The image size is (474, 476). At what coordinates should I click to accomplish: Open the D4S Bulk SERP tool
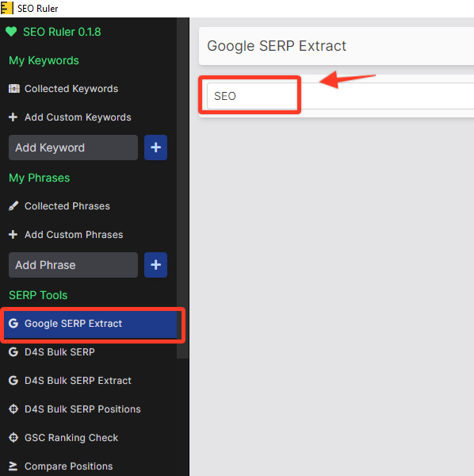tap(59, 352)
